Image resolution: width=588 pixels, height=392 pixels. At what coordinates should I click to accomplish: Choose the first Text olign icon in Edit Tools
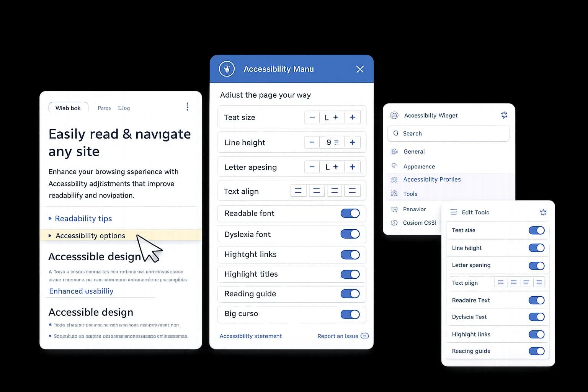click(x=501, y=283)
